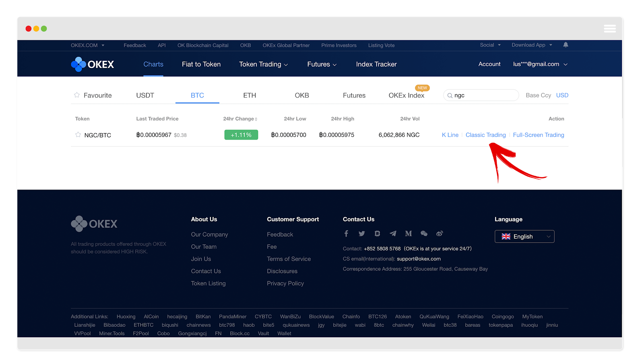Select the Charts nav item
This screenshot has height=363, width=644.
153,64
